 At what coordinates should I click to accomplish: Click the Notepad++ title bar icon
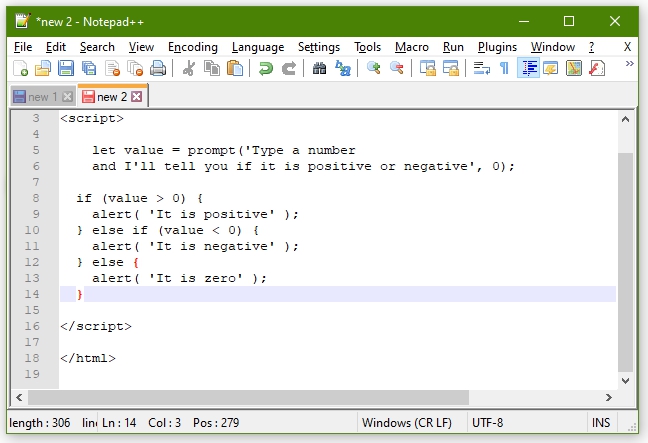coord(23,21)
